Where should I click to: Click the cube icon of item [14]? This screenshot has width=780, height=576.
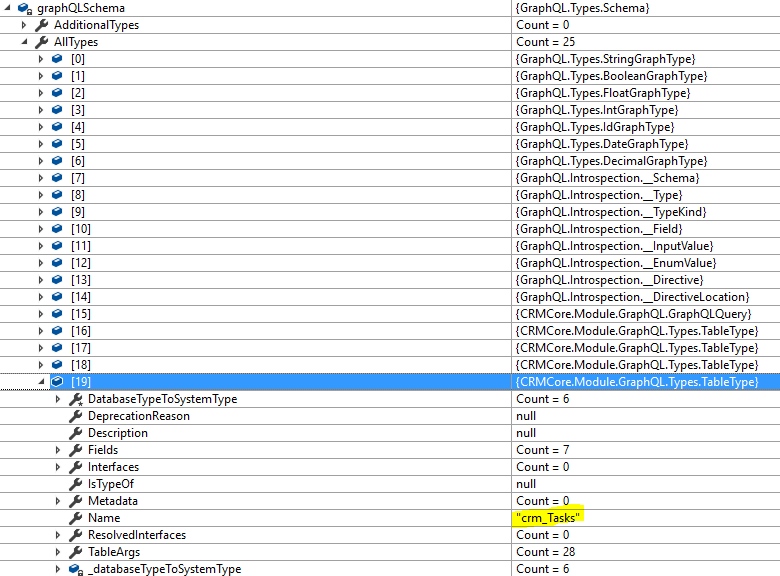57,297
